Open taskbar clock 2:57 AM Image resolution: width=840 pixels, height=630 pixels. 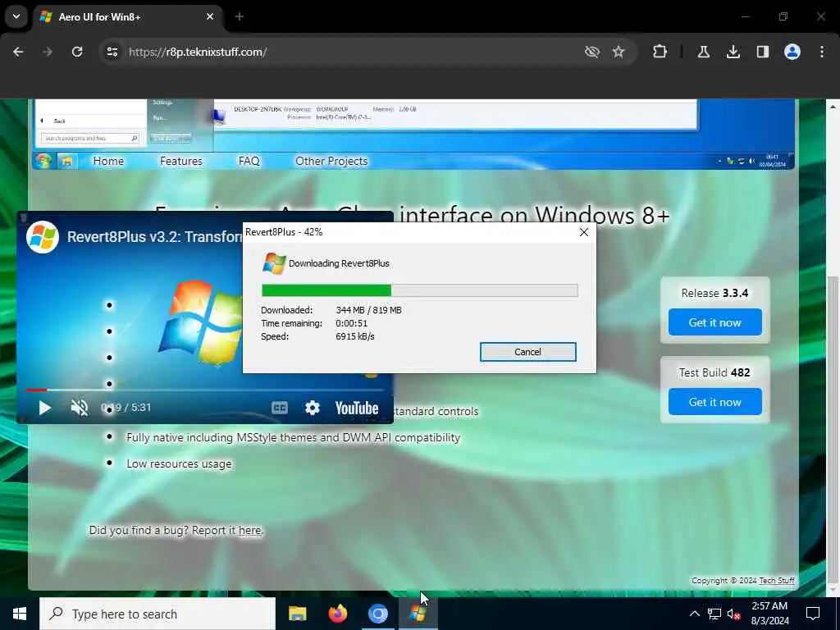pyautogui.click(x=769, y=614)
